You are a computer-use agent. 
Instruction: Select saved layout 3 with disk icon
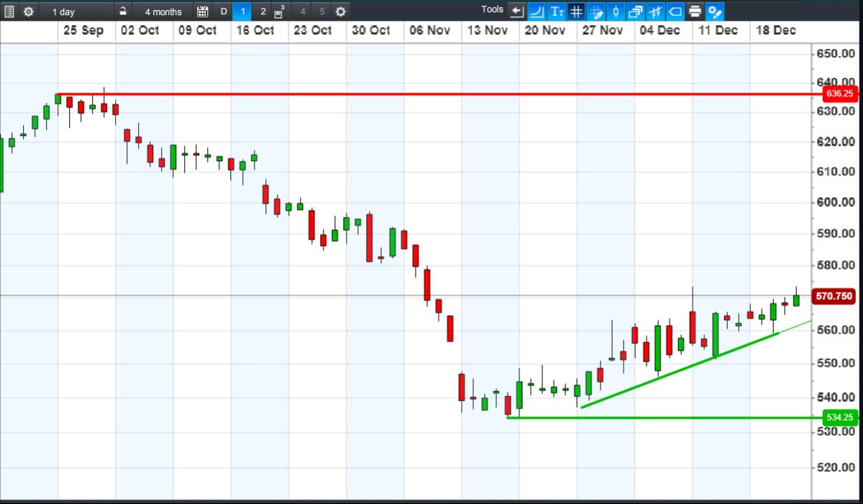tap(280, 12)
